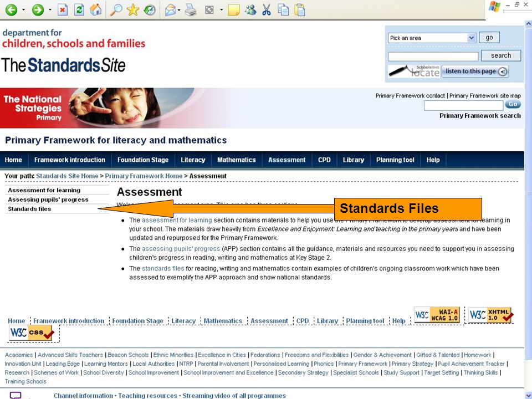Open browsing History clock icon
532x399 pixels.
pos(150,10)
